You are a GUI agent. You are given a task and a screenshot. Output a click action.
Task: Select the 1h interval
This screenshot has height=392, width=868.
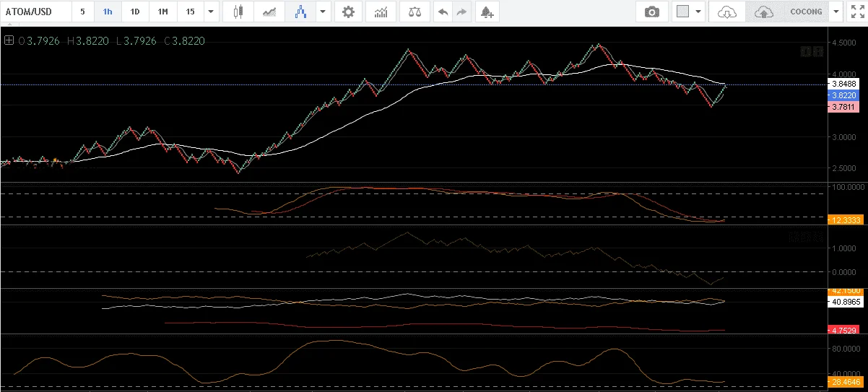pos(108,12)
